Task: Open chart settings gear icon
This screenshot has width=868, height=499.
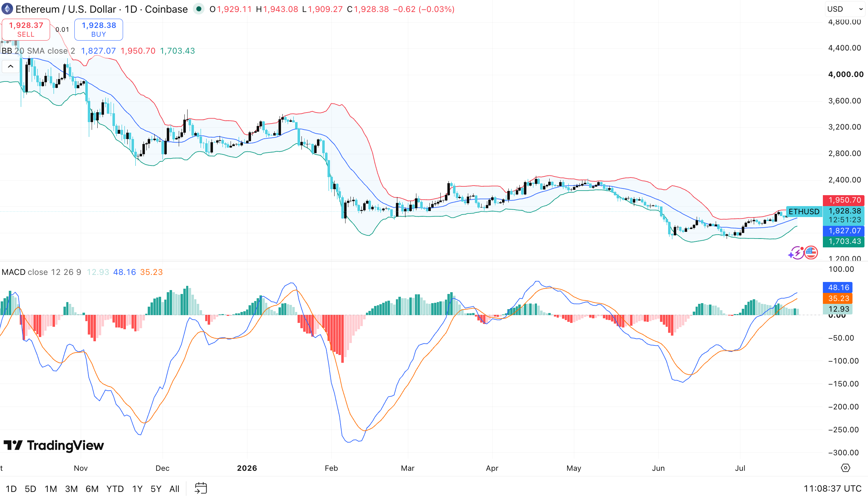Action: pos(845,468)
